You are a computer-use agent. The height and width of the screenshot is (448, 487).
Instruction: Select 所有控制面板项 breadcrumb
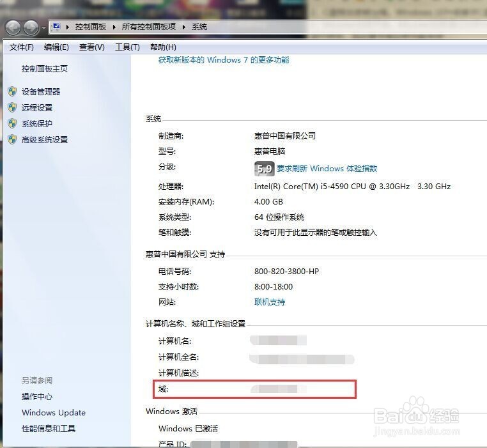point(148,27)
